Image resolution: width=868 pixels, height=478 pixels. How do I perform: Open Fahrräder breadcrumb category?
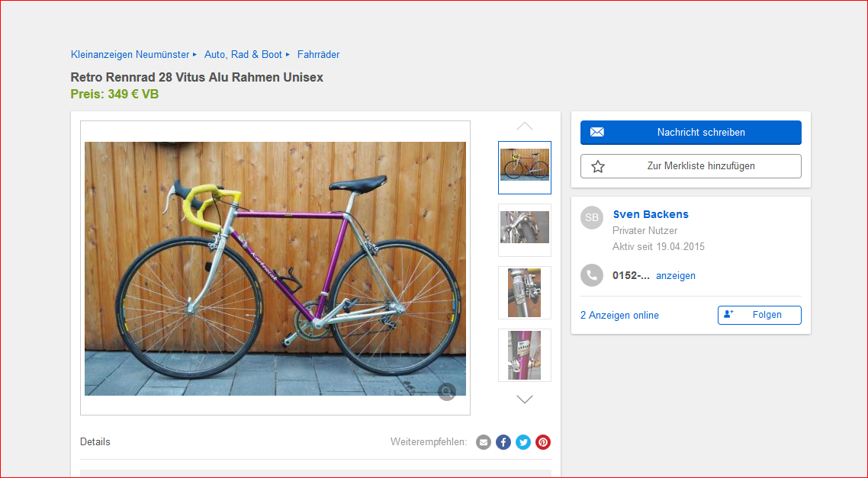click(x=318, y=54)
